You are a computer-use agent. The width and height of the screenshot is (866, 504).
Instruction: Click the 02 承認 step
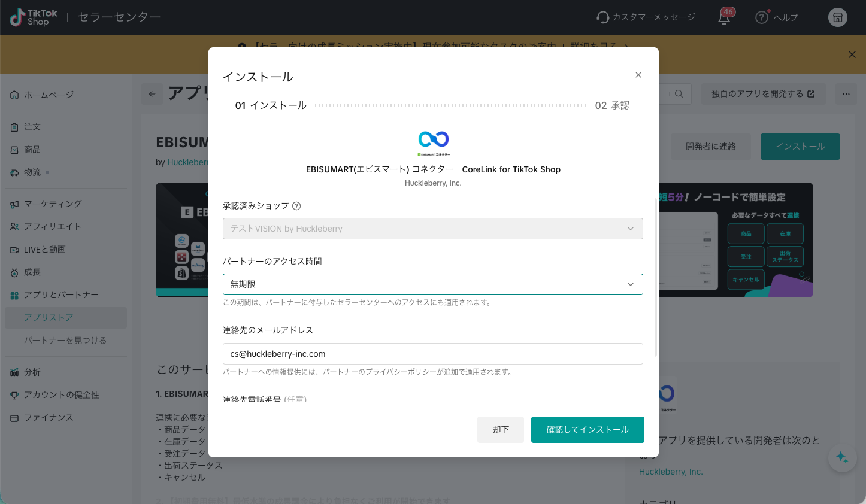[x=612, y=105]
